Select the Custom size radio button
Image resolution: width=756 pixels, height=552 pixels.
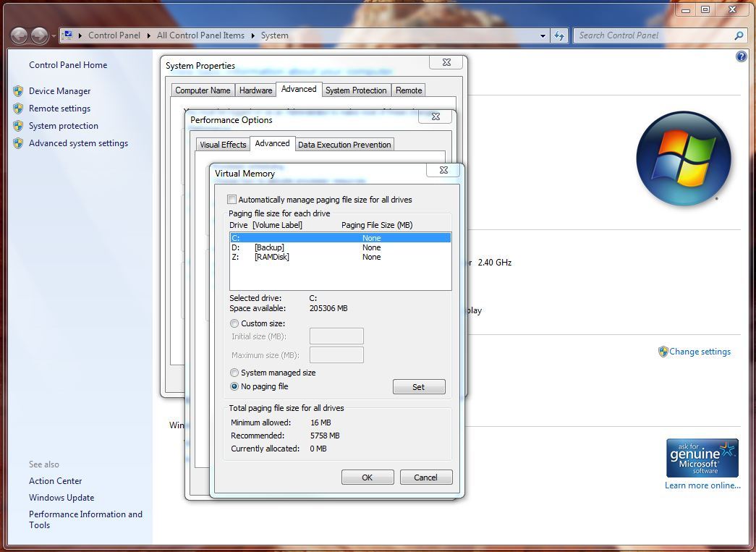tap(234, 323)
